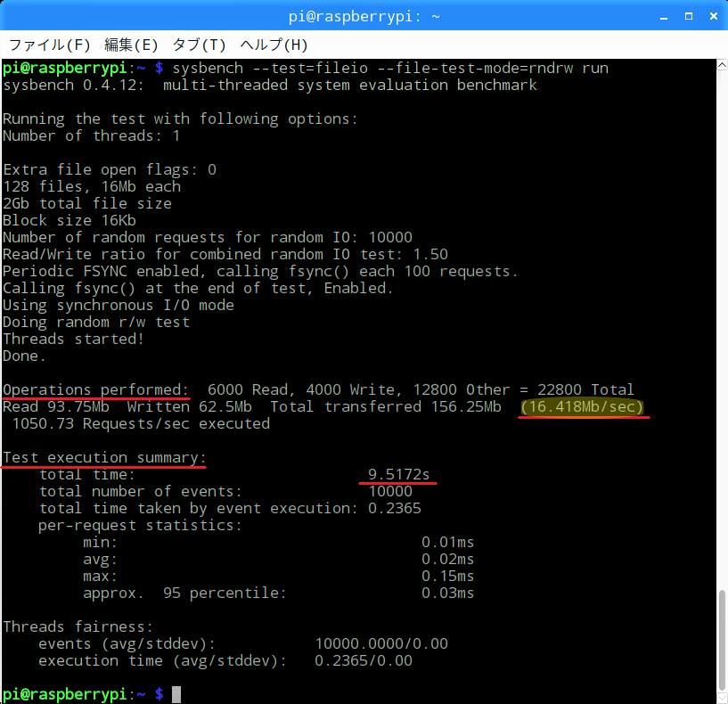Click total time value '9.5172s'
The image size is (728, 704).
pos(399,475)
